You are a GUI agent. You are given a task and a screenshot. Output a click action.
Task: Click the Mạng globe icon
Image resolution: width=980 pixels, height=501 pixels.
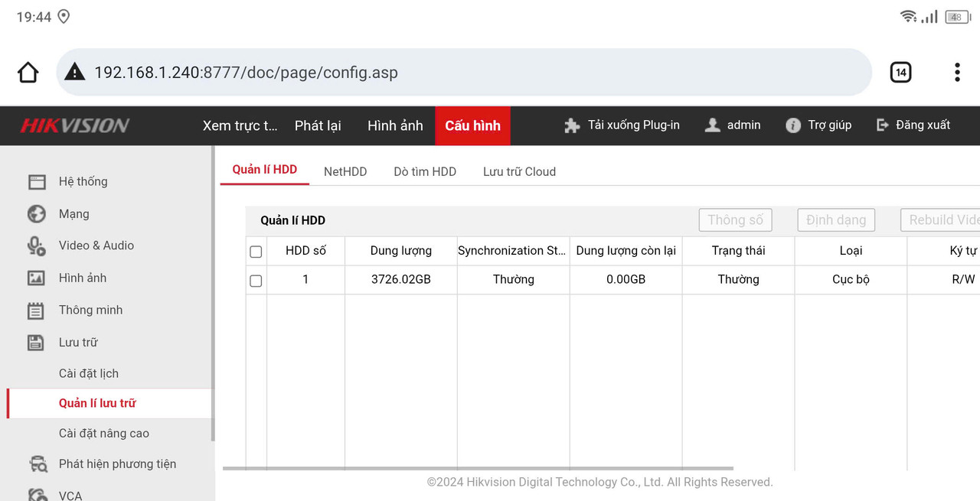point(37,214)
